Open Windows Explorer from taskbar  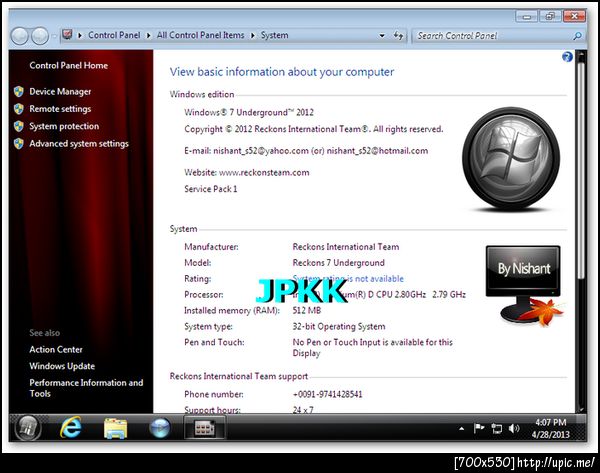[x=115, y=428]
